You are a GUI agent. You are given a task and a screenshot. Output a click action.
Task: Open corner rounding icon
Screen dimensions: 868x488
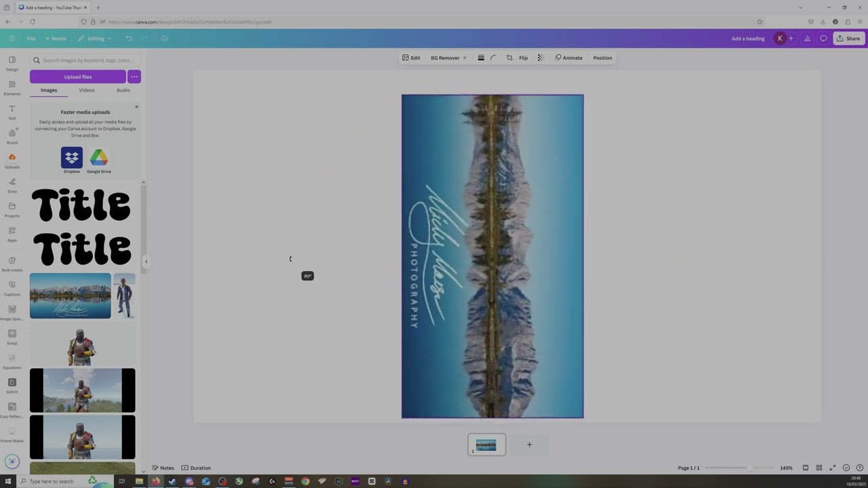[x=493, y=58]
